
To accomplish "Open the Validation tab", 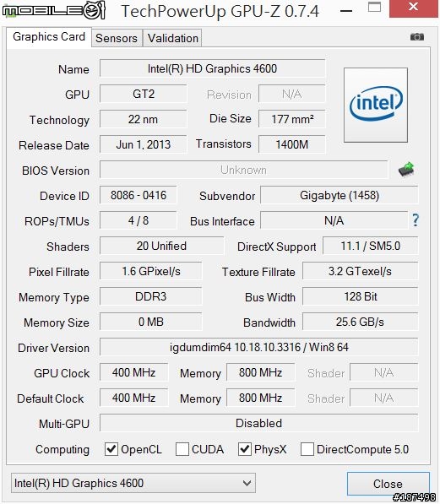I will point(173,38).
